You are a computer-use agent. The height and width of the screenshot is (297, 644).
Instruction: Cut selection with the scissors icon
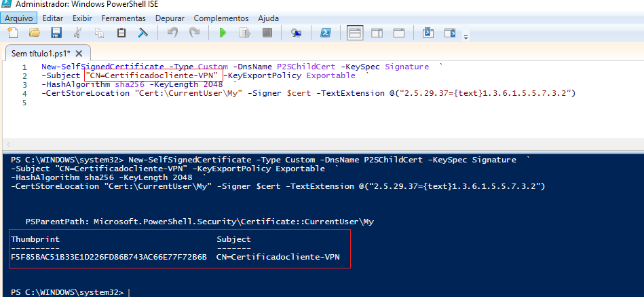tap(77, 33)
